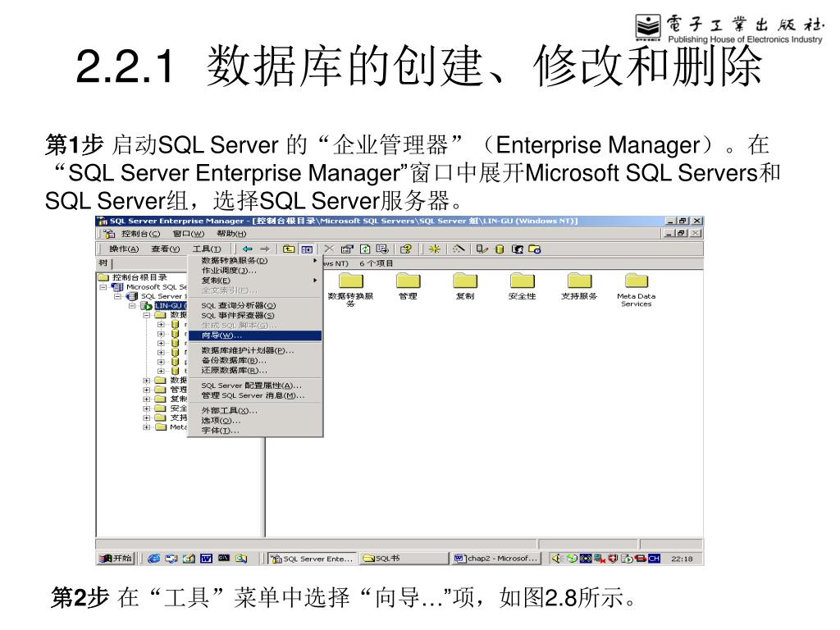840x630 pixels.
Task: Open the 帮助(H) menu
Action: [231, 234]
